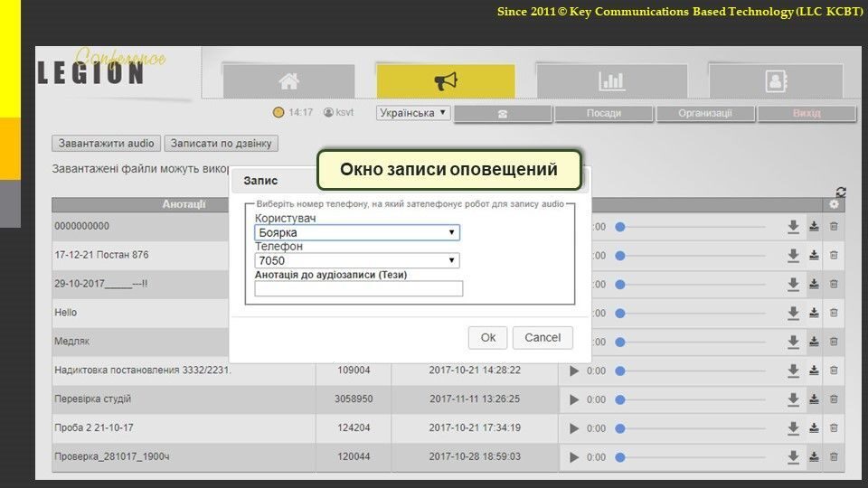Image resolution: width=868 pixels, height=488 pixels.
Task: Open the home page tab
Action: (x=288, y=81)
